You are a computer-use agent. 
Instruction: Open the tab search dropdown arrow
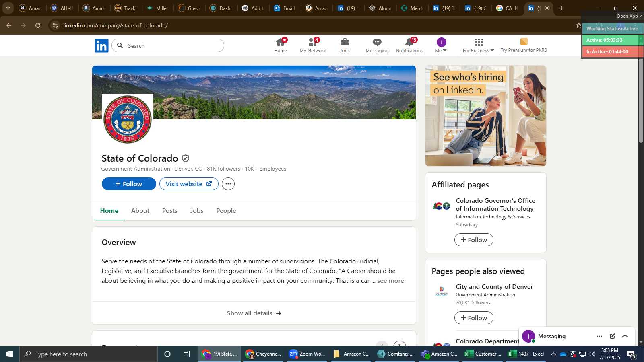coord(8,8)
